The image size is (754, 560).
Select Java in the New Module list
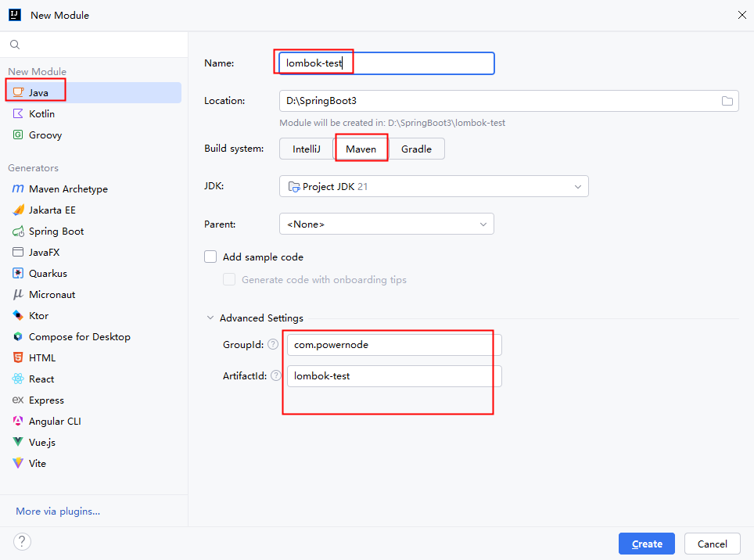click(38, 92)
